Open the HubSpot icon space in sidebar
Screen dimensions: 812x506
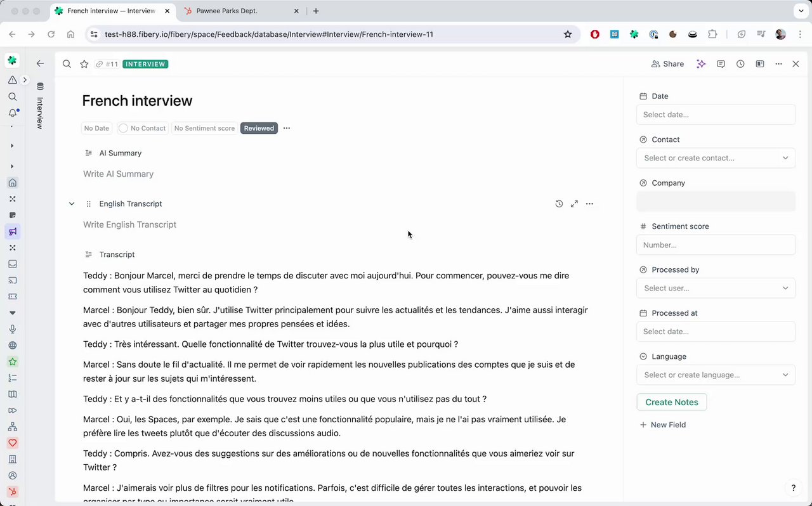coord(12,492)
